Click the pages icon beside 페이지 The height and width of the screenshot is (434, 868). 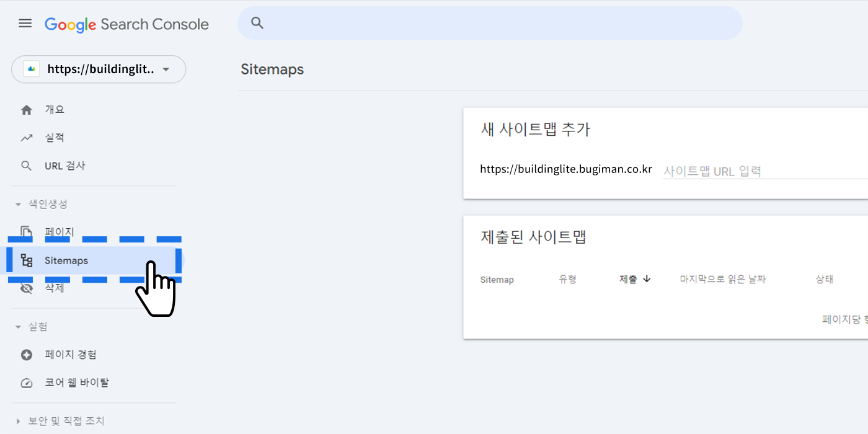26,232
